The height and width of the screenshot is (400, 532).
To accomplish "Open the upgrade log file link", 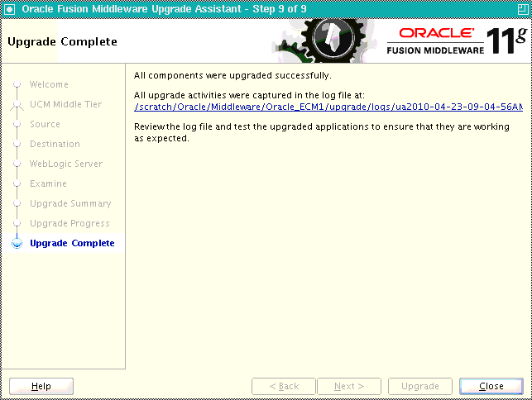I will (328, 107).
